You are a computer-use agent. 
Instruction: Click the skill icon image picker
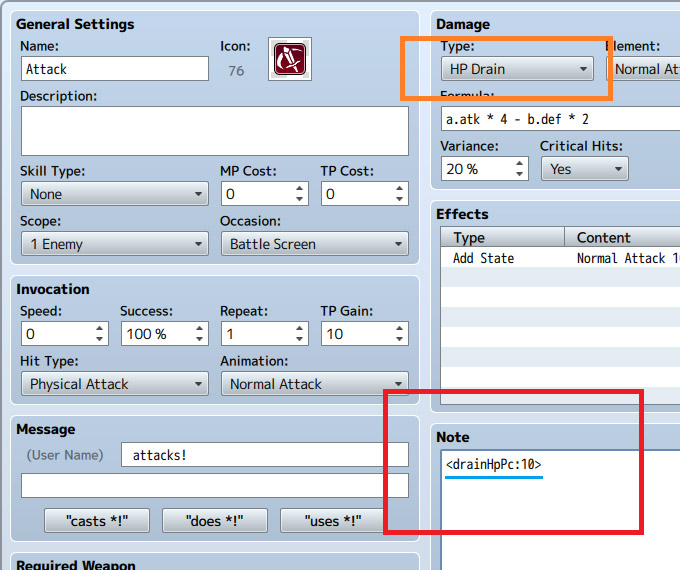[290, 59]
